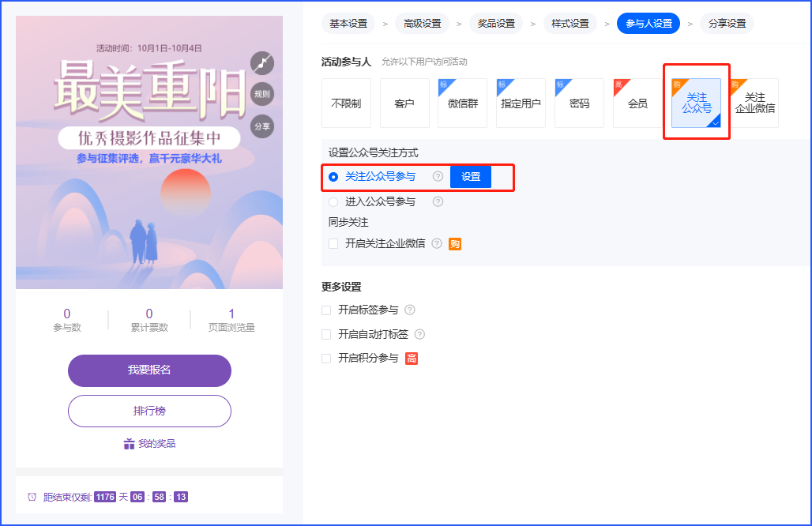Enable the 开启关注企业微信 checkbox

333,243
